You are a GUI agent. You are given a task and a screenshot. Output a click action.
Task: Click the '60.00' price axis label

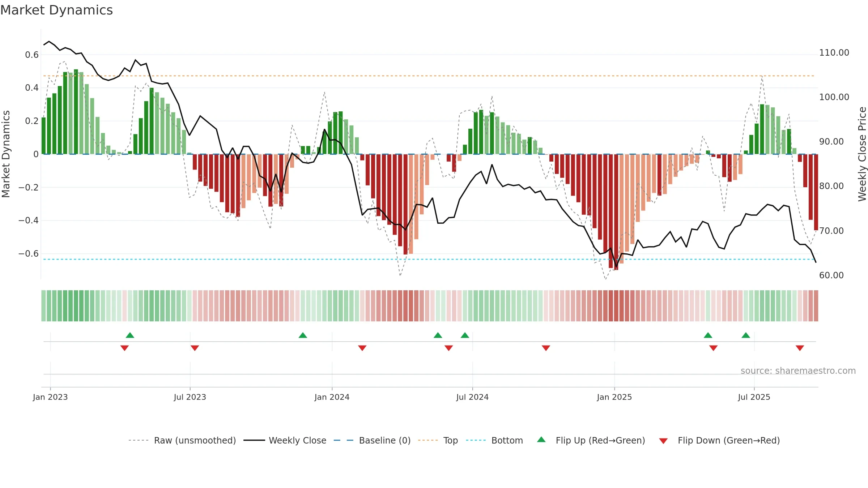point(831,275)
